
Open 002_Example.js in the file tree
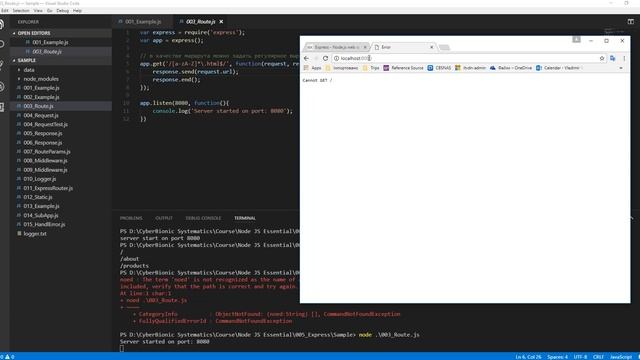[x=41, y=97]
